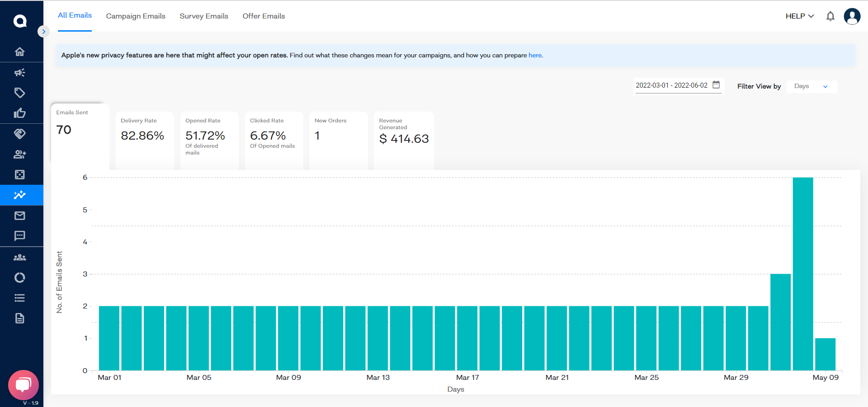Click the 'Days' x-axis title below the chart

[456, 389]
